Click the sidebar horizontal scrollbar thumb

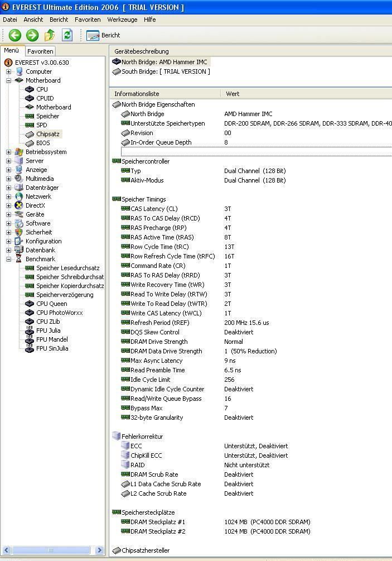pyautogui.click(x=50, y=550)
